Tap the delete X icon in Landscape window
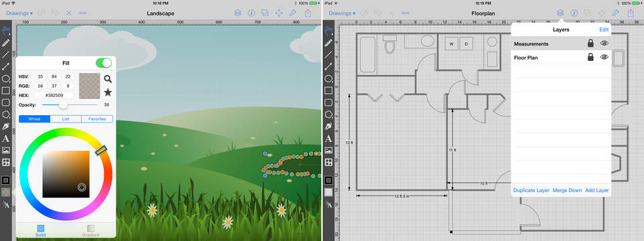The image size is (644, 241). click(68, 13)
